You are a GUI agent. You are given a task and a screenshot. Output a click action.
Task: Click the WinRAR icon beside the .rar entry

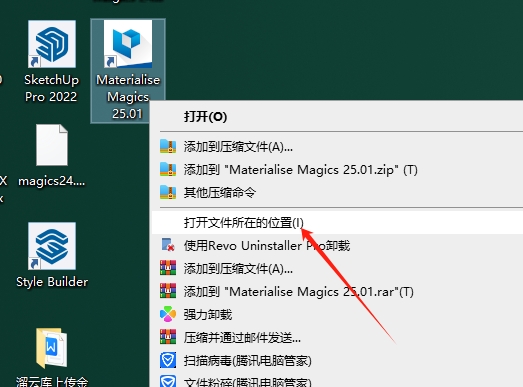(168, 291)
